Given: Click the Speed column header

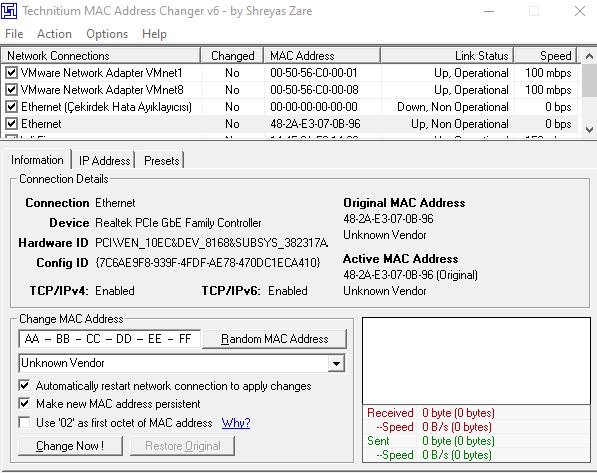Looking at the screenshot, I should click(546, 56).
